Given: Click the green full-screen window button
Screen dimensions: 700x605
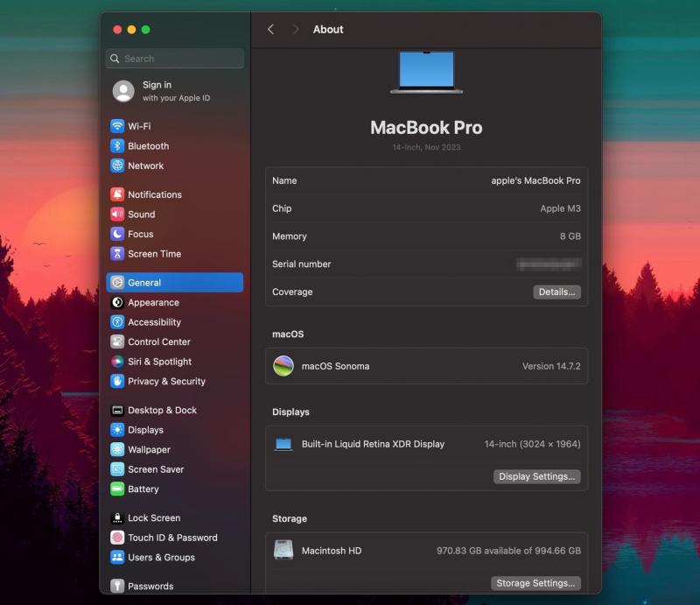Looking at the screenshot, I should pyautogui.click(x=145, y=30).
